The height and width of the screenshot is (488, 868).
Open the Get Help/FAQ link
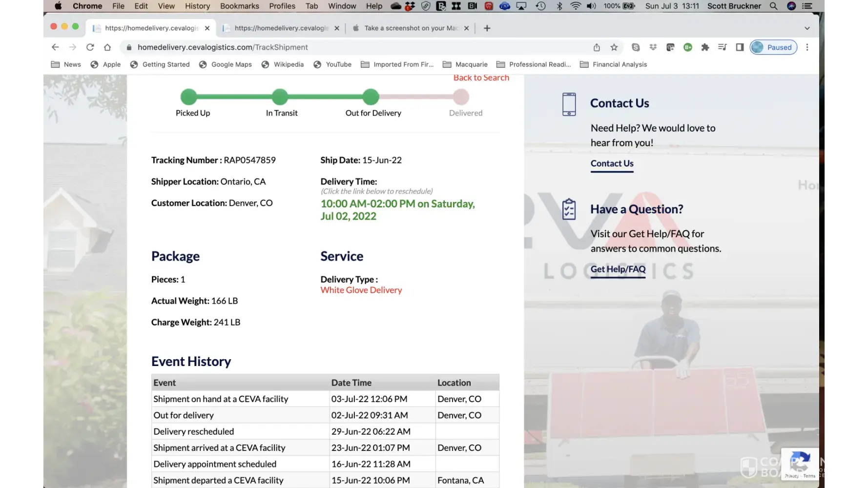click(618, 269)
